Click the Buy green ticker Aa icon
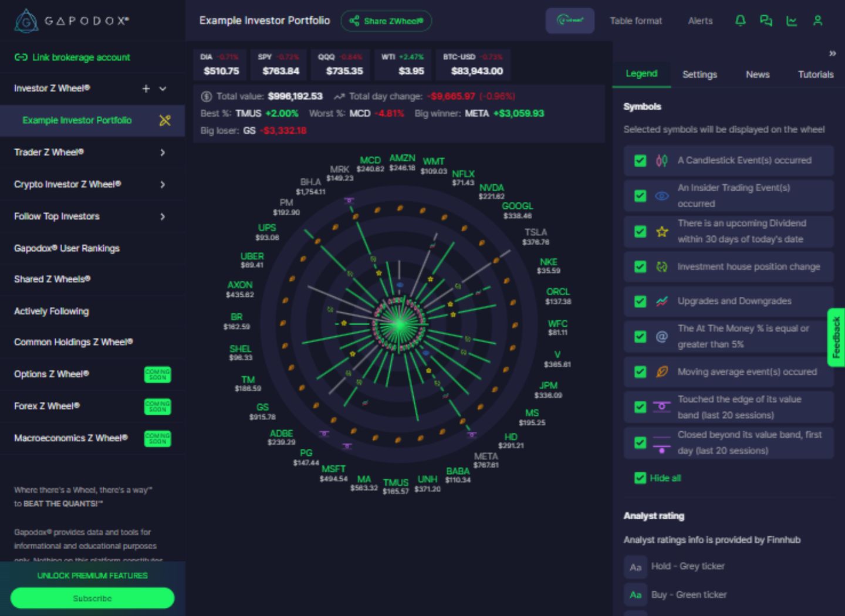 click(x=635, y=595)
